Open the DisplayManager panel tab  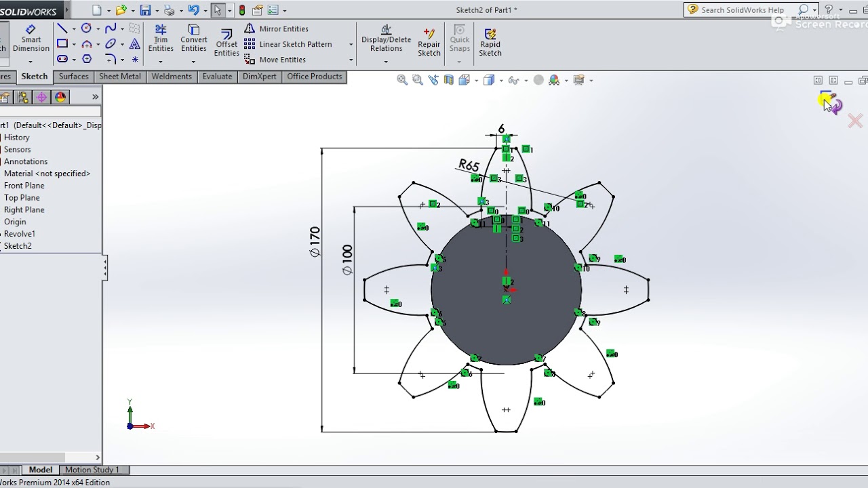coord(60,97)
